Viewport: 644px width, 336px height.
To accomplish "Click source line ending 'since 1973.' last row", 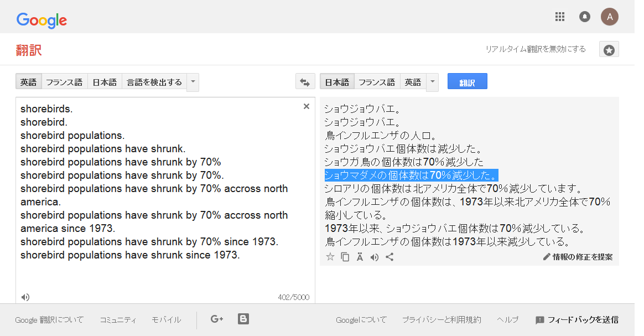I will [130, 255].
